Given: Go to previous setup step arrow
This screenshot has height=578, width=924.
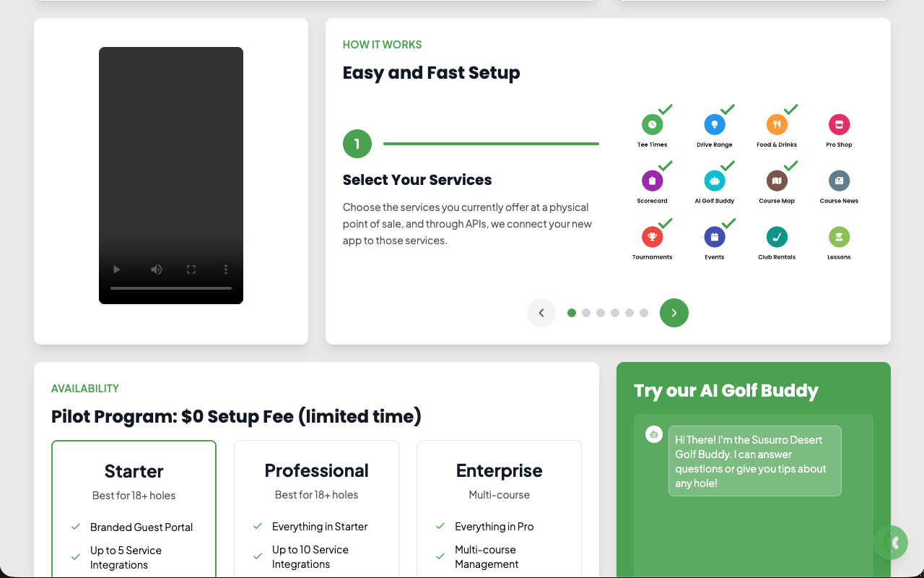Looking at the screenshot, I should tap(541, 313).
